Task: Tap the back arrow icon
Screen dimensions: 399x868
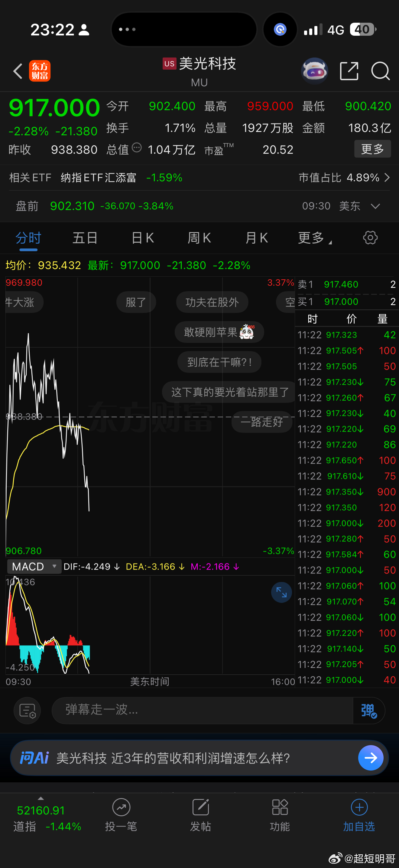Action: pos(18,71)
